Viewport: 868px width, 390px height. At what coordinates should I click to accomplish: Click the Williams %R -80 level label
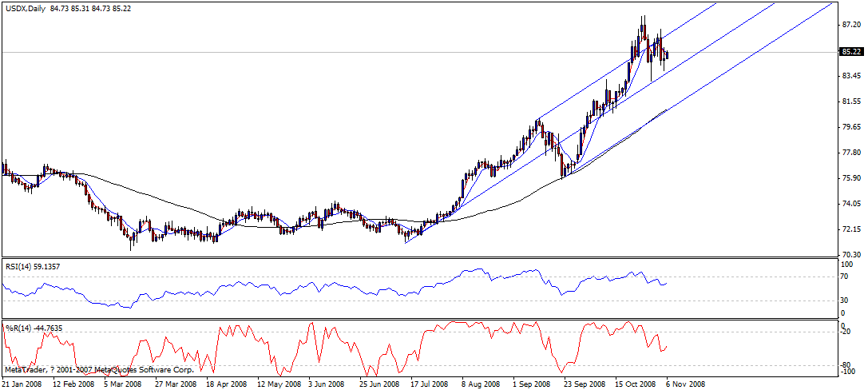(845, 364)
